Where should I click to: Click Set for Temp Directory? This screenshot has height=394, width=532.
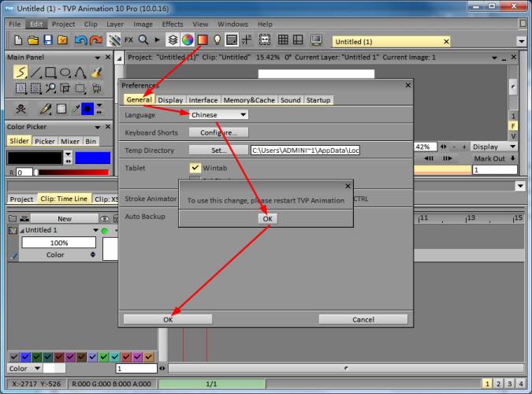[218, 150]
